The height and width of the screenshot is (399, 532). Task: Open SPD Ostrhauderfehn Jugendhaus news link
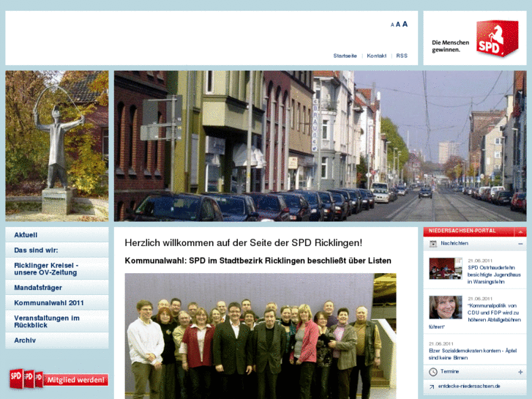coord(494,275)
